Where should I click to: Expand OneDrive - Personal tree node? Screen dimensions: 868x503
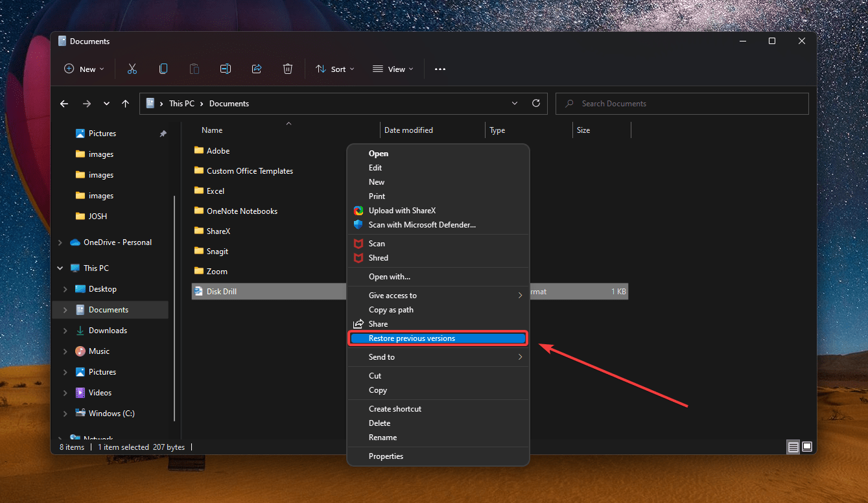coord(60,242)
